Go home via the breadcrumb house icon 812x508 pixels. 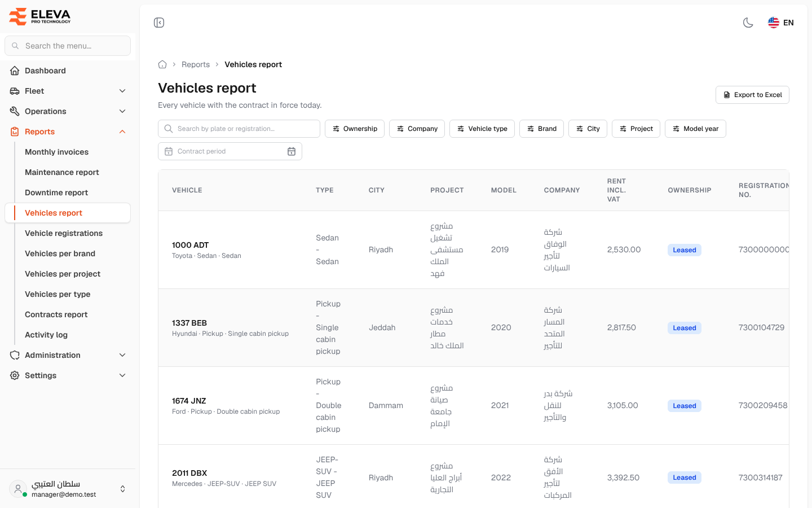click(162, 64)
